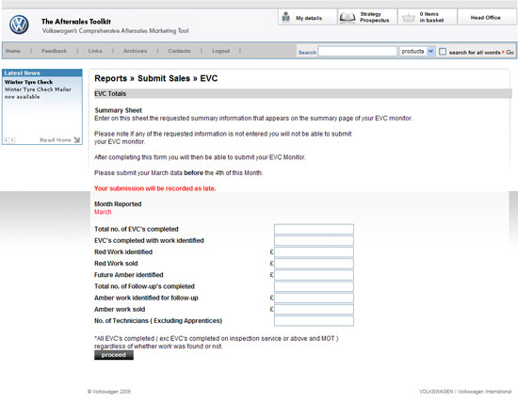This screenshot has width=518, height=420.
Task: Click the Logout link
Action: pos(220,51)
